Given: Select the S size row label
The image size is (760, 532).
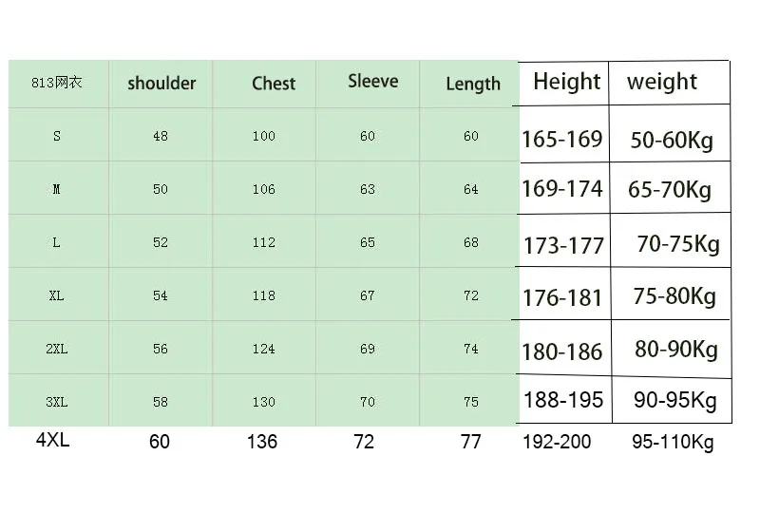Looking at the screenshot, I should (x=57, y=136).
